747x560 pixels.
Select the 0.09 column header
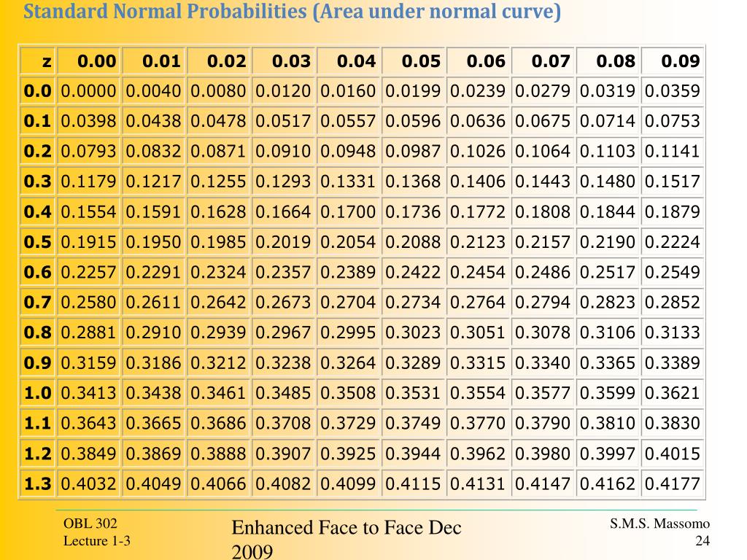pos(672,61)
